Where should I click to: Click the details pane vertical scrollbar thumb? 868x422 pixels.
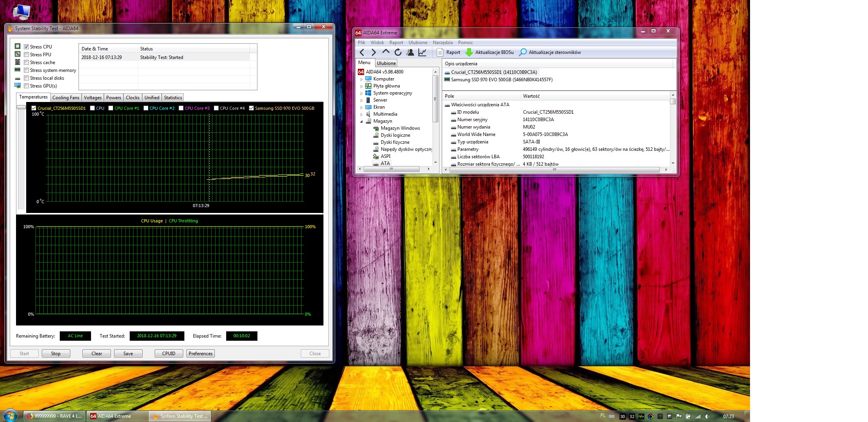[673, 102]
